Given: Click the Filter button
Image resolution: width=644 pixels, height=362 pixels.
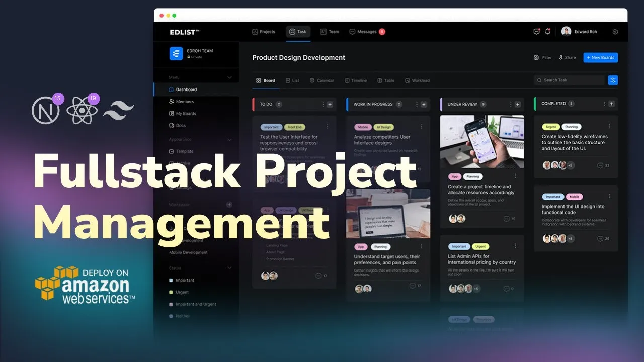Looking at the screenshot, I should [543, 58].
